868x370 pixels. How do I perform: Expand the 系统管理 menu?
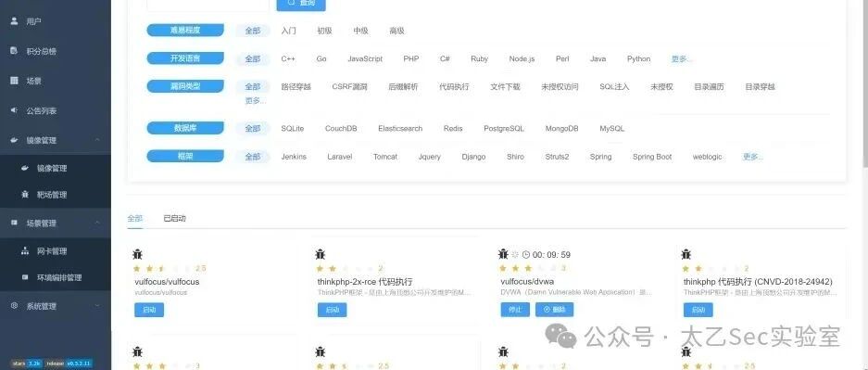(x=56, y=306)
